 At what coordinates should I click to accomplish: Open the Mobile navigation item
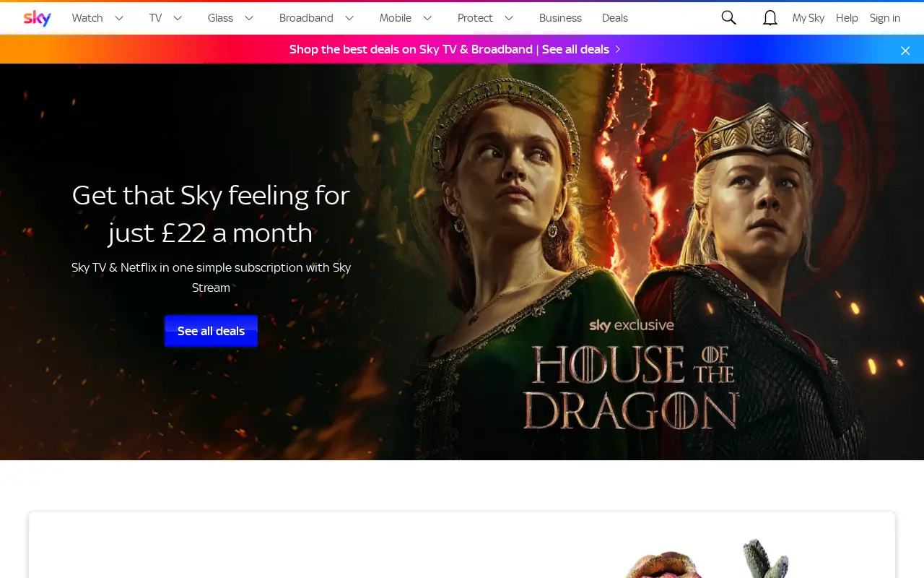pos(396,18)
